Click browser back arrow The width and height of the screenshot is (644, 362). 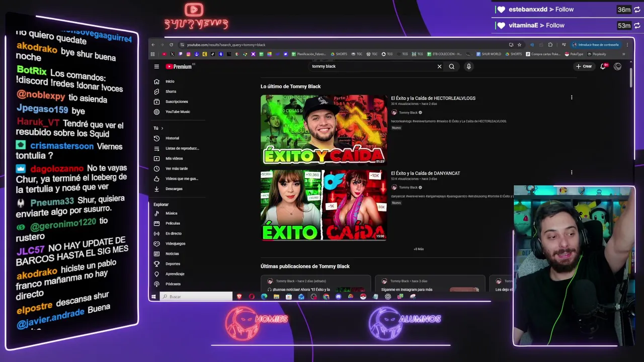(153, 45)
